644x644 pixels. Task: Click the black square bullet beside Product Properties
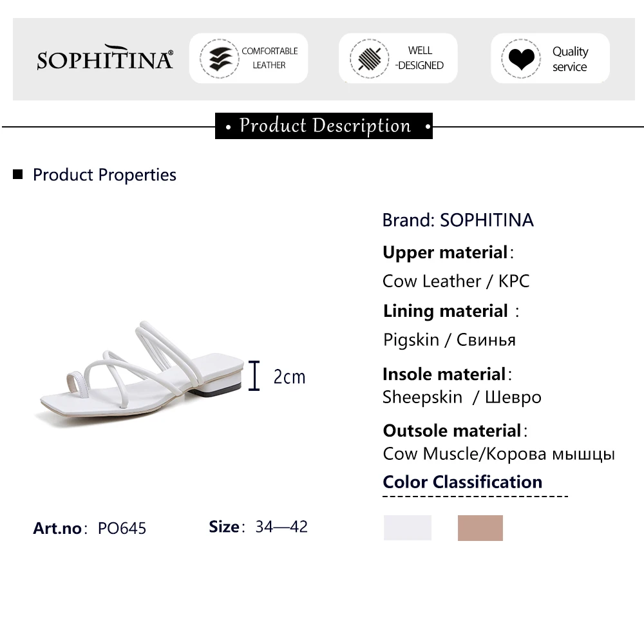[x=18, y=175]
